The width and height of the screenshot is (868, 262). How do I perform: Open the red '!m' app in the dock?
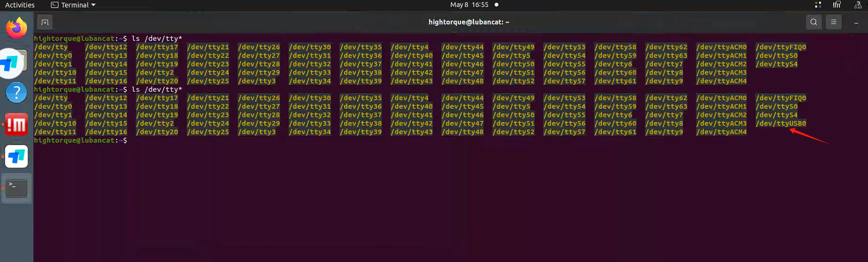point(17,124)
